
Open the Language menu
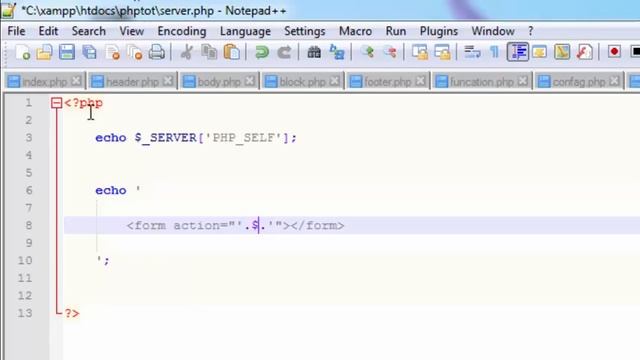coord(245,31)
